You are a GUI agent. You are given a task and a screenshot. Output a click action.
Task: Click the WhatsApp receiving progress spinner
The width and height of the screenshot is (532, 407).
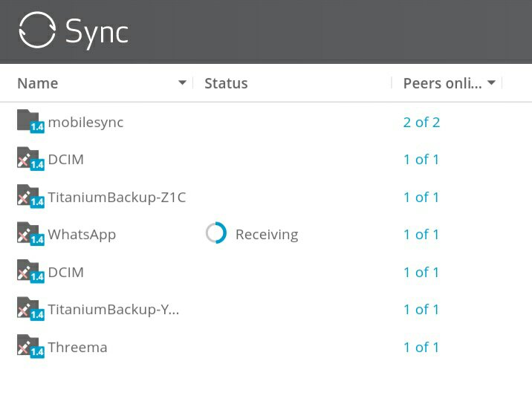tap(216, 233)
